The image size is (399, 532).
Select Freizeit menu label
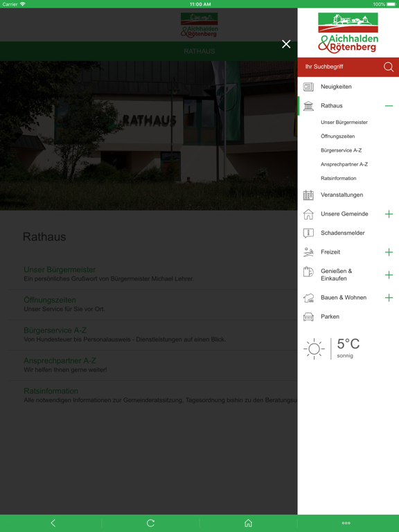tap(330, 252)
